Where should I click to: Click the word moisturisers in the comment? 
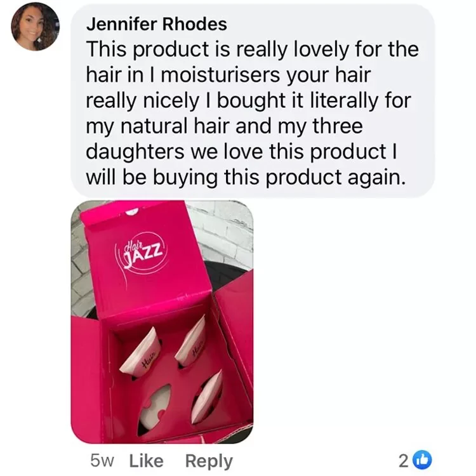(x=221, y=75)
